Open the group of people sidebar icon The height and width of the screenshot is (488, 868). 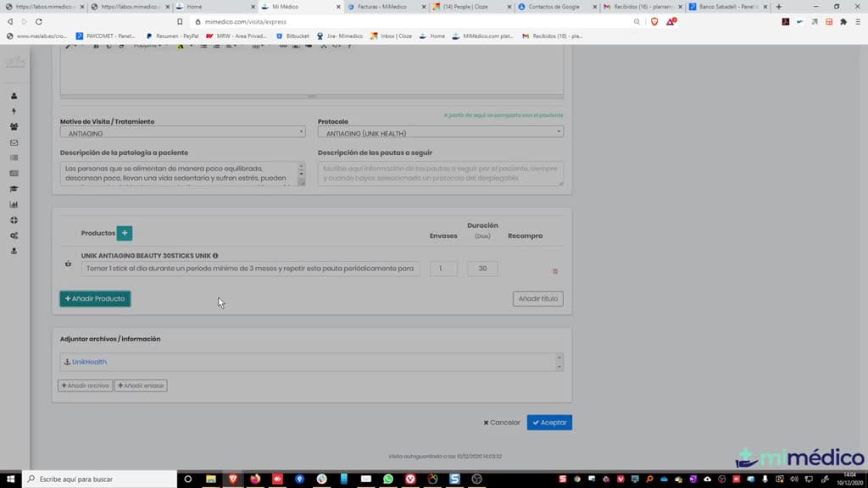14,127
